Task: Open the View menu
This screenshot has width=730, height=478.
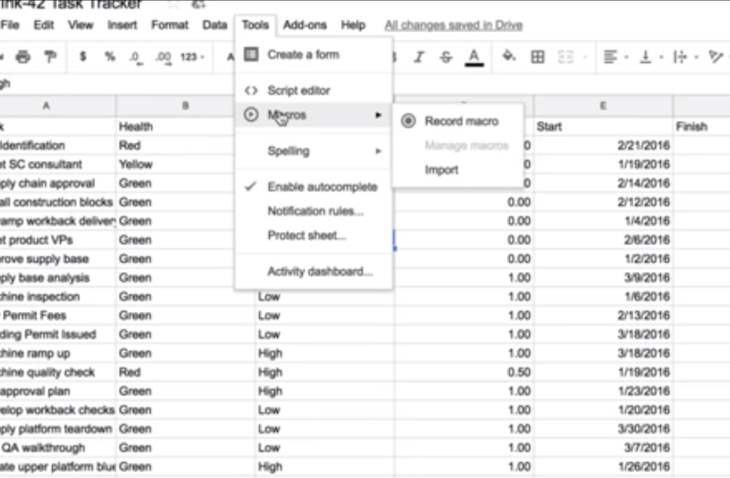Action: click(81, 25)
